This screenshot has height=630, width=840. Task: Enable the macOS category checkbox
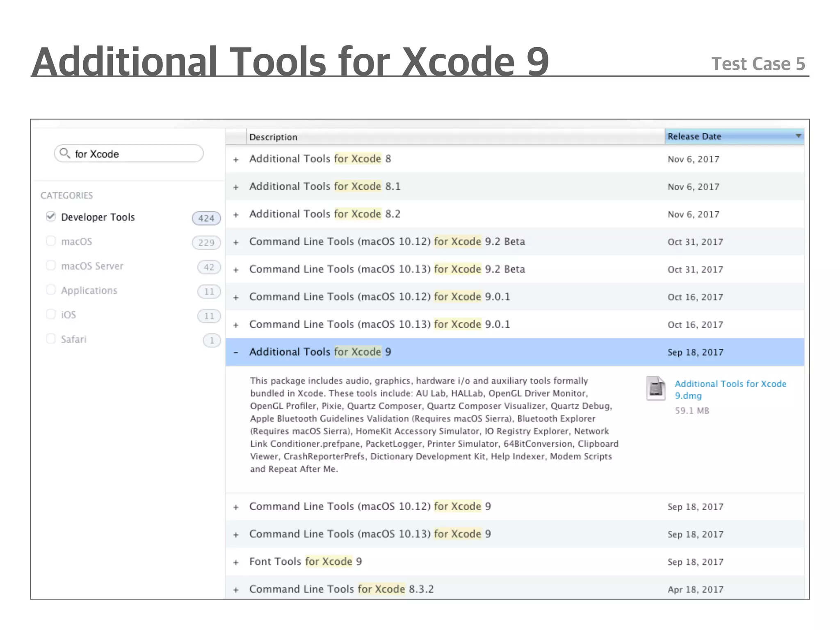tap(51, 241)
